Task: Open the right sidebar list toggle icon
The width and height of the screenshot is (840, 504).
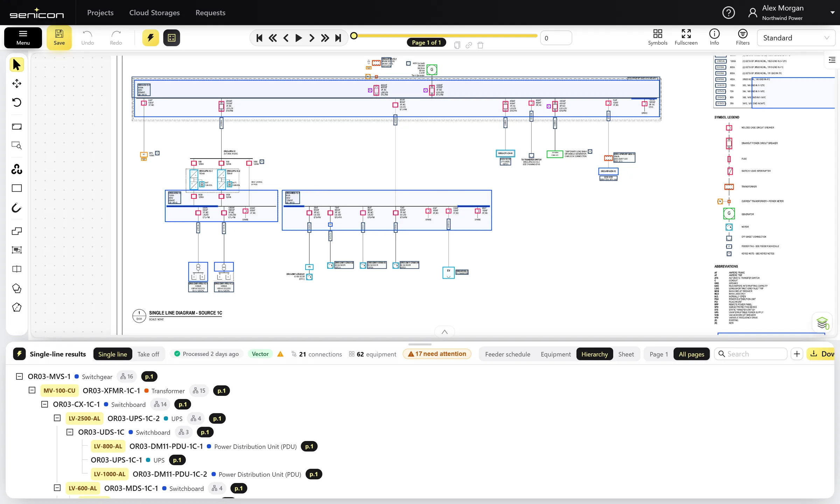Action: click(832, 60)
